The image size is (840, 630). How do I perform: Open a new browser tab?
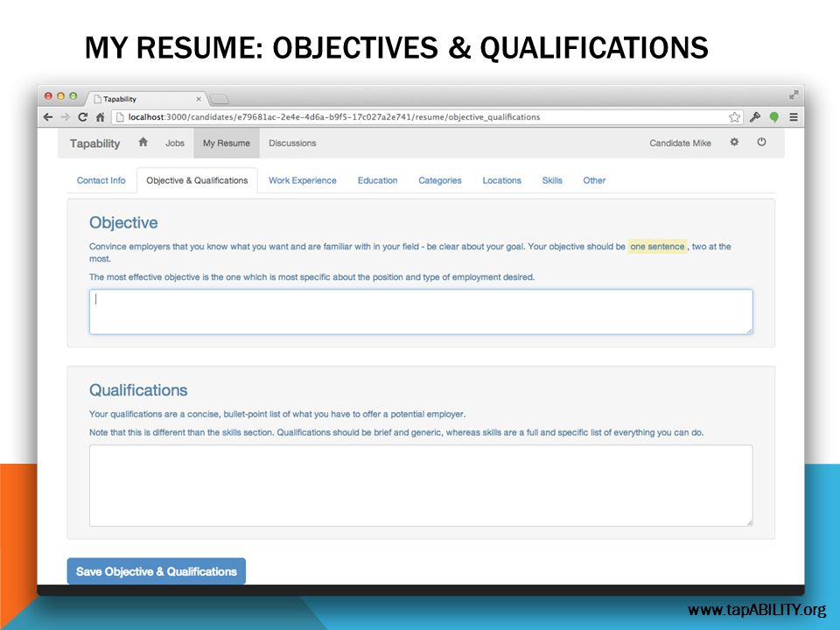pos(219,99)
